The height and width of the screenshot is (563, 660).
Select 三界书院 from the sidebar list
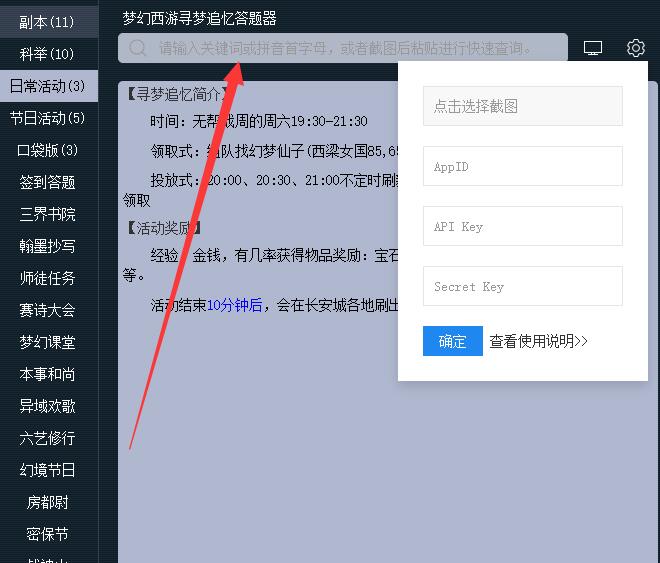pos(47,214)
